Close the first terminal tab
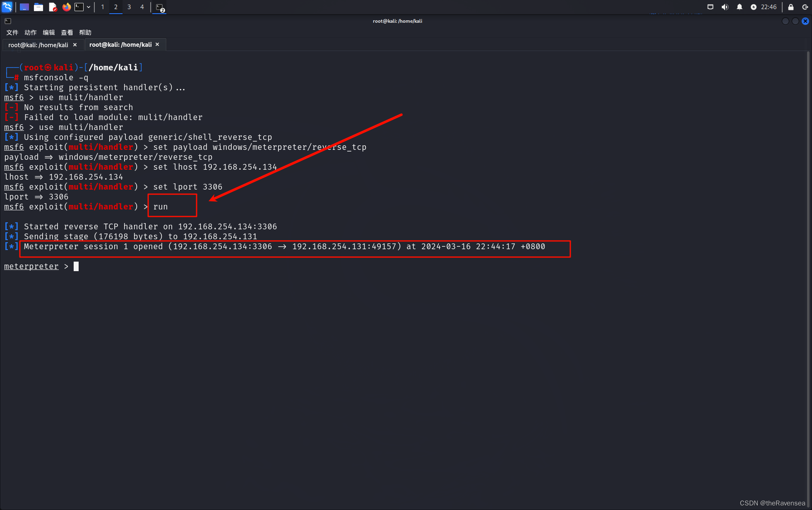The image size is (812, 510). [x=75, y=45]
